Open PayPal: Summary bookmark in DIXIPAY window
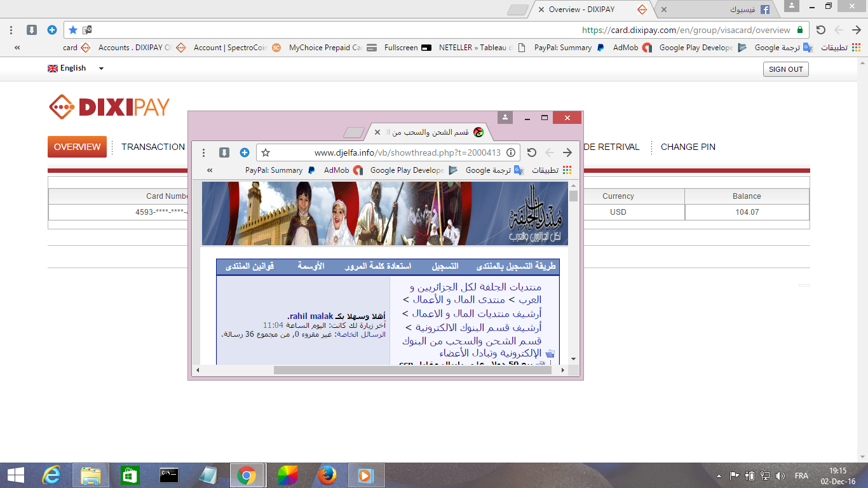Viewport: 868px width, 488px height. 568,48
